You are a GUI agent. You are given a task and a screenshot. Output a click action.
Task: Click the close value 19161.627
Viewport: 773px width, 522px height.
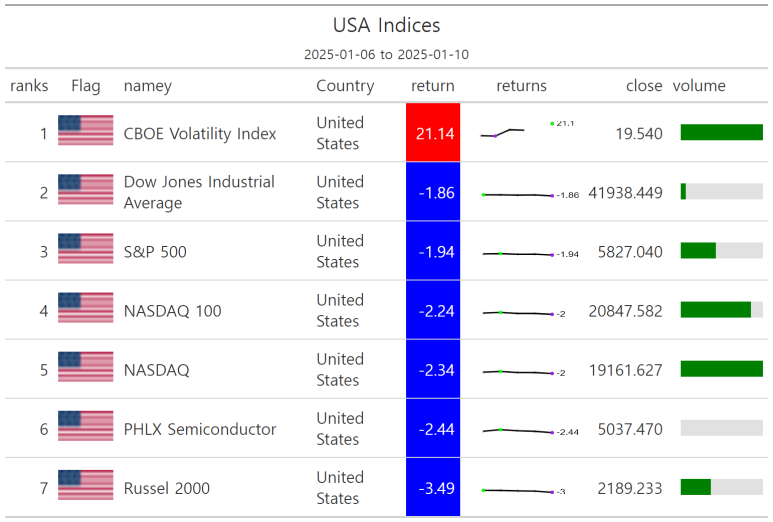tap(626, 370)
